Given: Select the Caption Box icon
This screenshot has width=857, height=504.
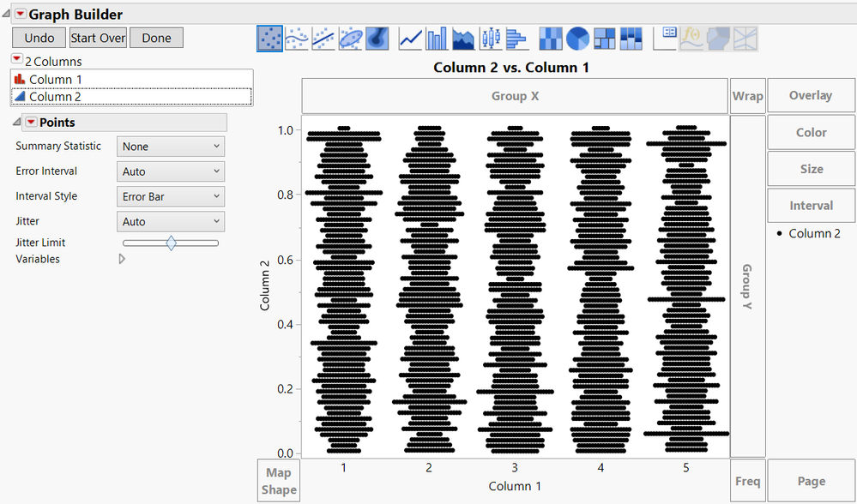Looking at the screenshot, I should 665,39.
